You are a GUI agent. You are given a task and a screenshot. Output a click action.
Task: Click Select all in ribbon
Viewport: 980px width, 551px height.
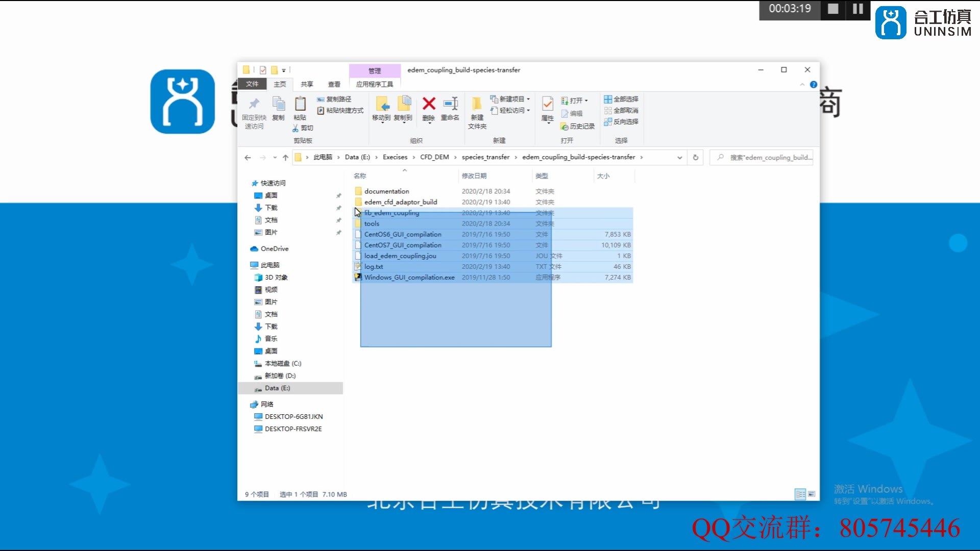[x=621, y=99]
